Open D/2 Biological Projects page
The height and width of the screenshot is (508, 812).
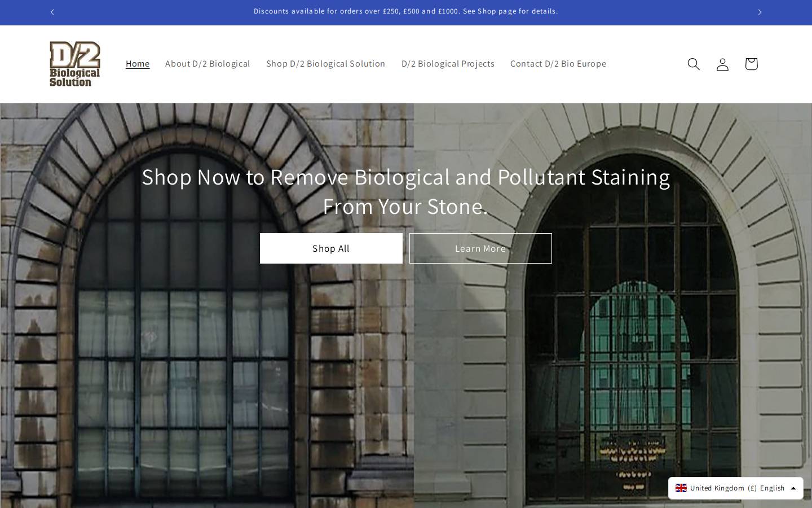click(448, 64)
